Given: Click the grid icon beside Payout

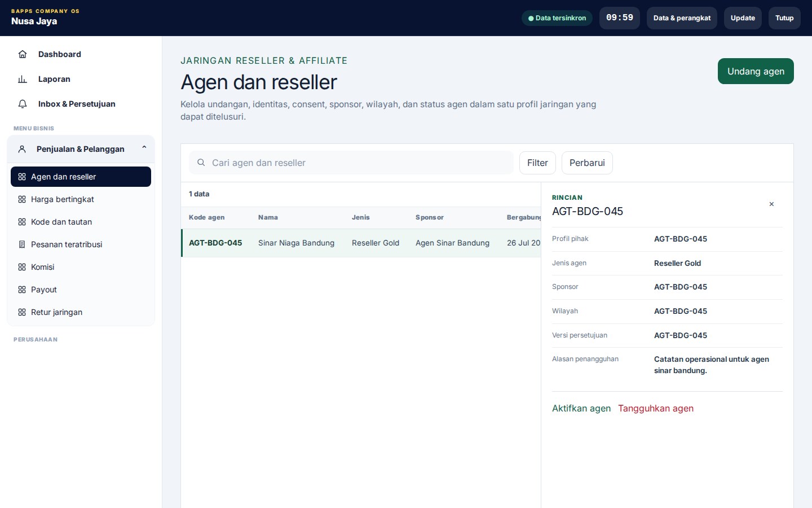Looking at the screenshot, I should coord(22,290).
